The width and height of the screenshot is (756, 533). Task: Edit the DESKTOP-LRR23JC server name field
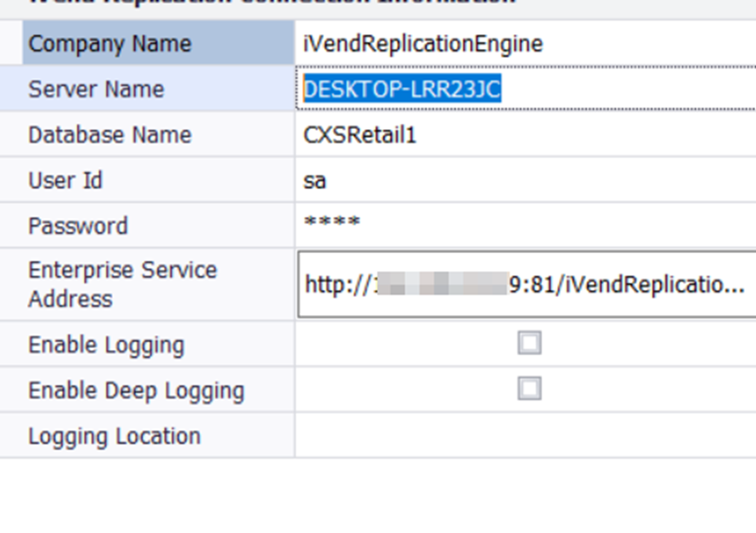[526, 89]
